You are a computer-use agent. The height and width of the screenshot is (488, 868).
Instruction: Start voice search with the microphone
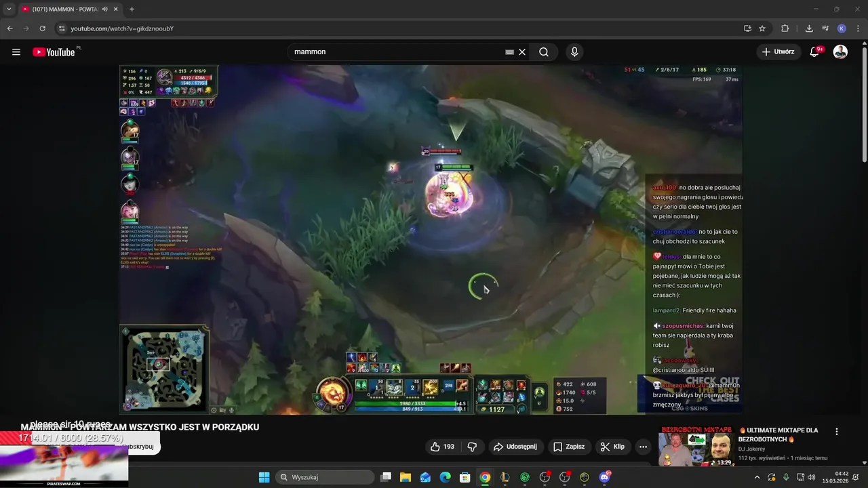click(x=574, y=52)
